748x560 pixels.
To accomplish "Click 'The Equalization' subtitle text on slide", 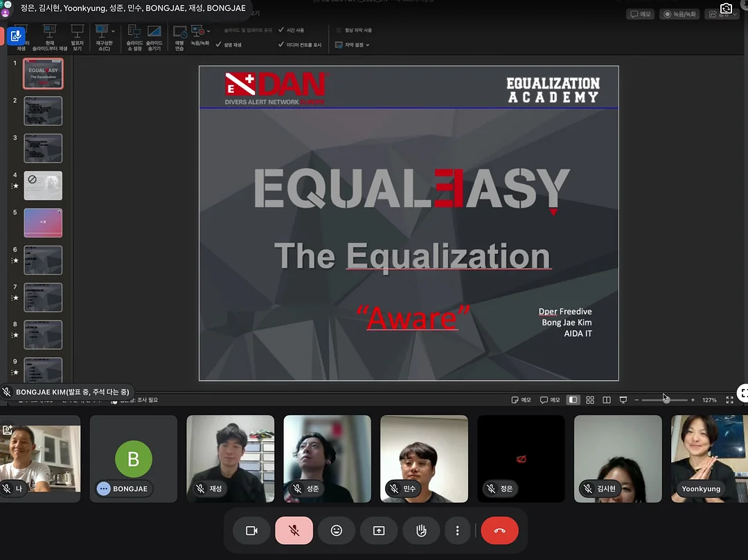I will click(412, 256).
